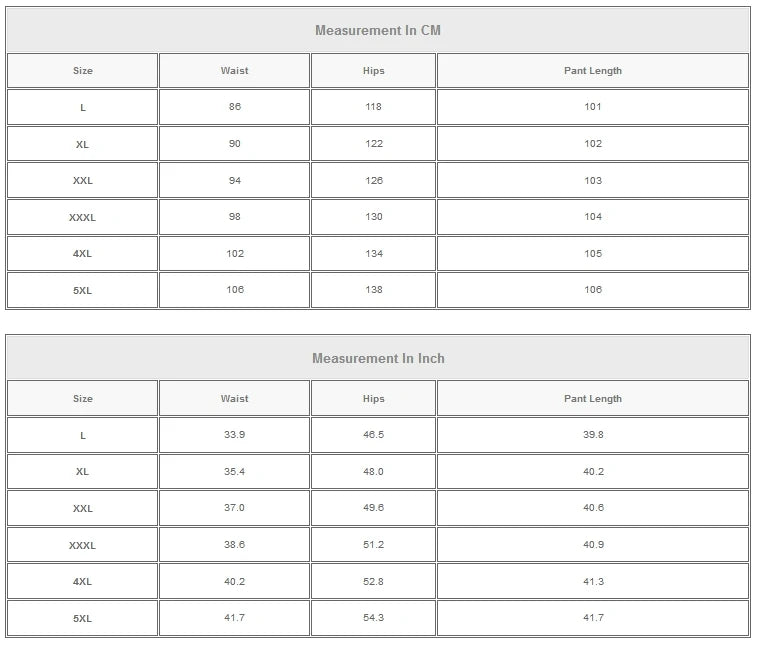Click the XXXL size cell in CM table
This screenshot has width=758, height=649.
click(83, 217)
